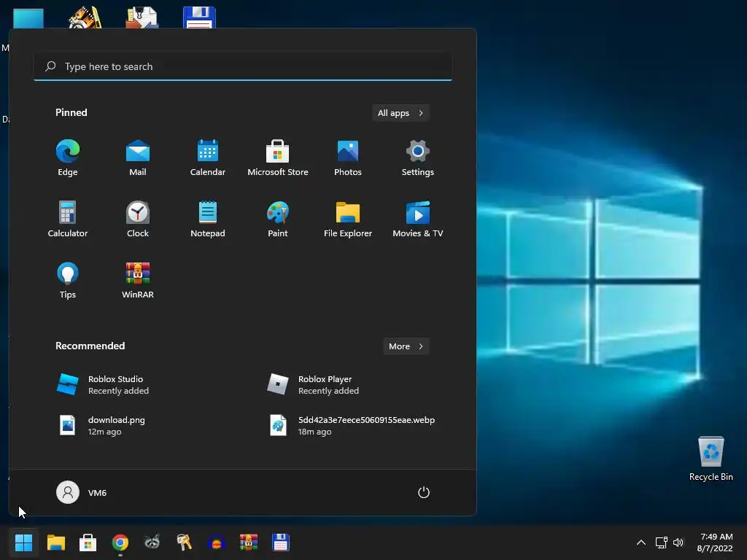Open the raccoon icon app on taskbar
The image size is (747, 560).
point(152,542)
